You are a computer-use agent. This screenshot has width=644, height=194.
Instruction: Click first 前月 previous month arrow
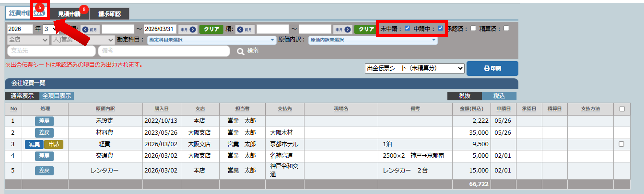point(85,29)
